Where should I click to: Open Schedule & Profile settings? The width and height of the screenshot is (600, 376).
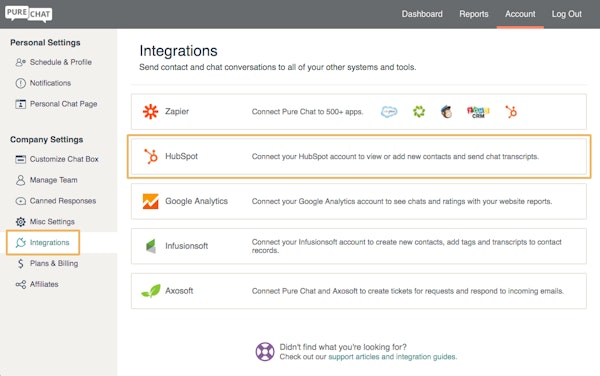[x=60, y=62]
